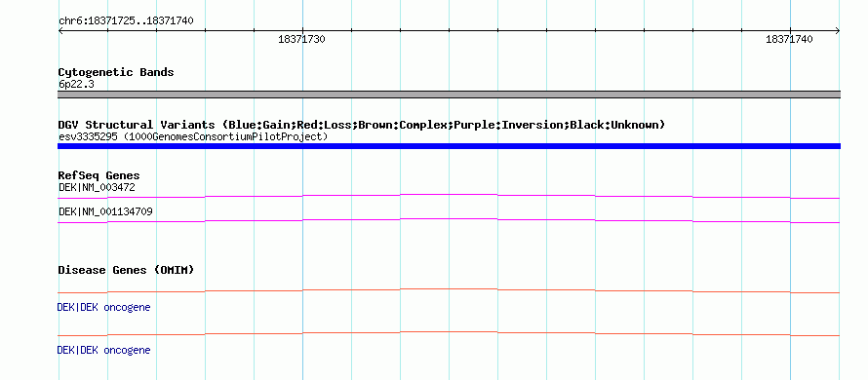Click the left arrow end of the ruler
868x380 pixels.
click(60, 31)
